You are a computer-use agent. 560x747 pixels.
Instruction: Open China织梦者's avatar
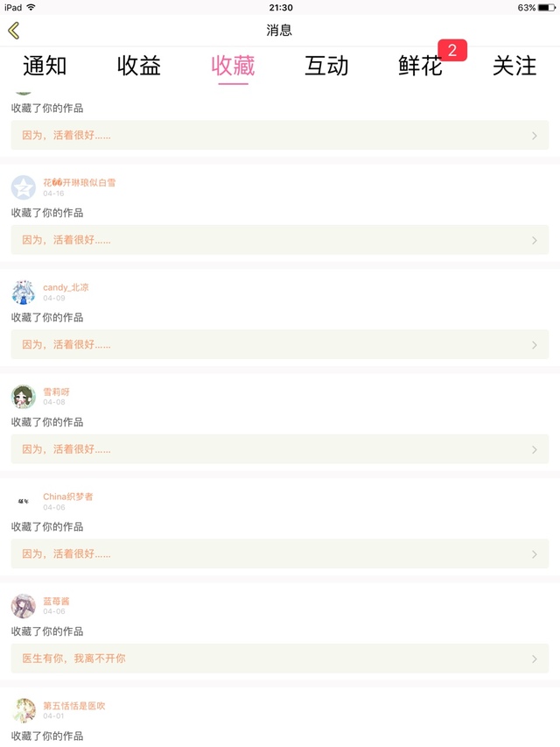(24, 502)
